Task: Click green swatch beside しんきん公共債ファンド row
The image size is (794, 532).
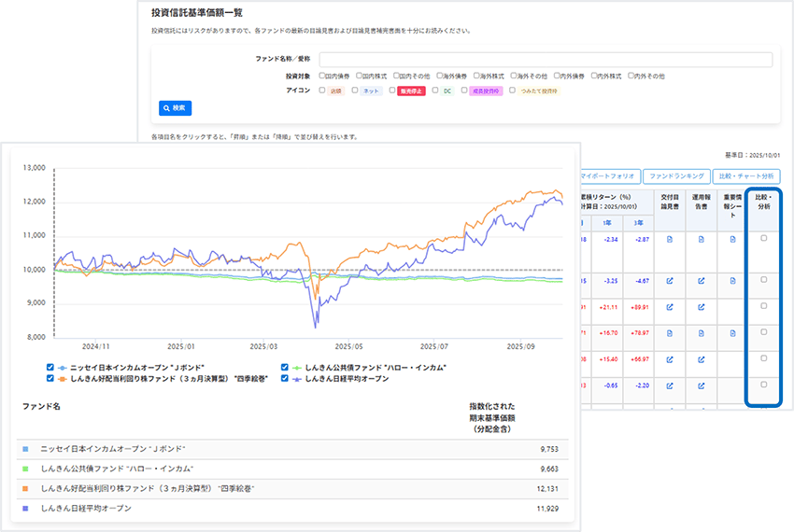Action: (x=25, y=469)
